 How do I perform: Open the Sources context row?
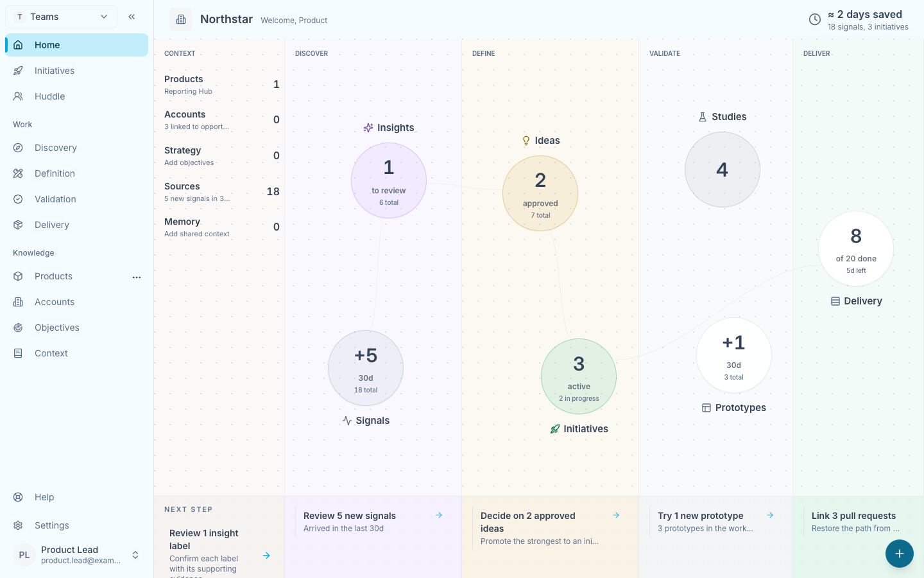221,192
